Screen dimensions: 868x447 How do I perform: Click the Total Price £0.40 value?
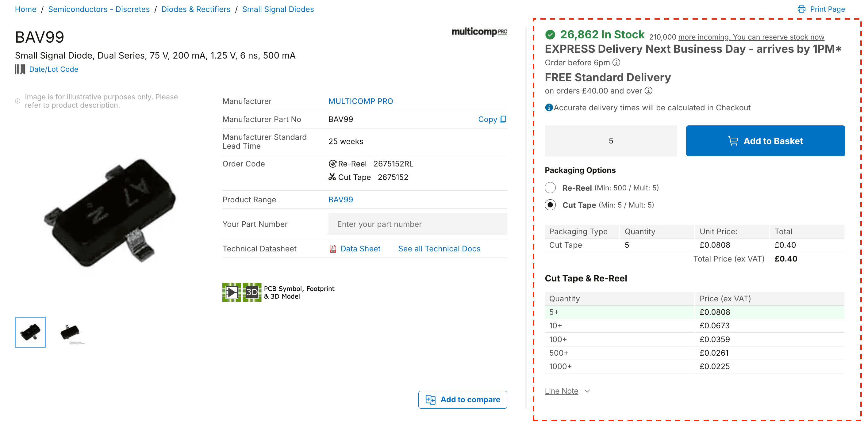click(x=786, y=259)
